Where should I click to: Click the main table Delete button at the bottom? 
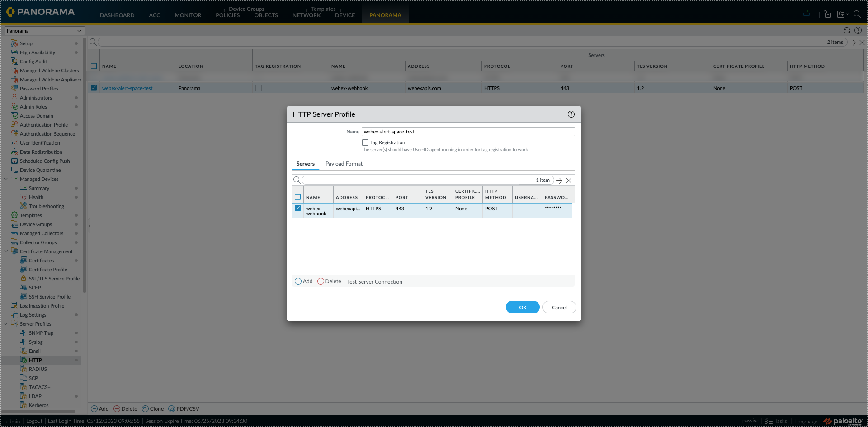(x=125, y=409)
